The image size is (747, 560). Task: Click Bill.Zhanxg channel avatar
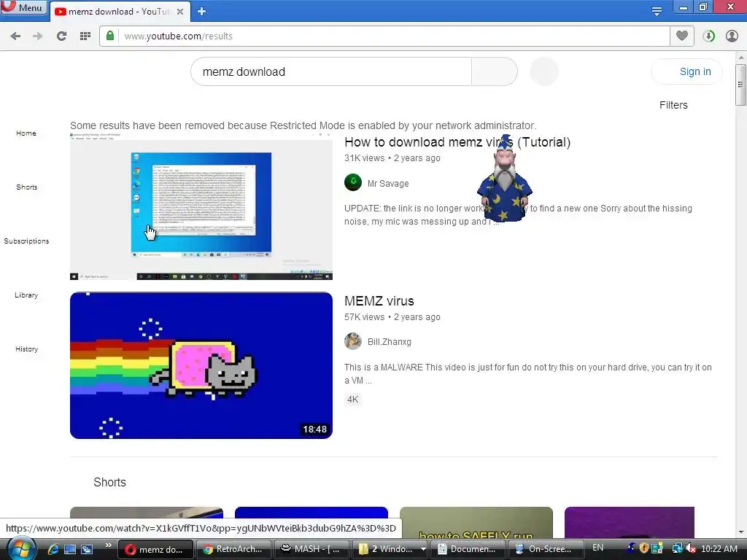353,341
